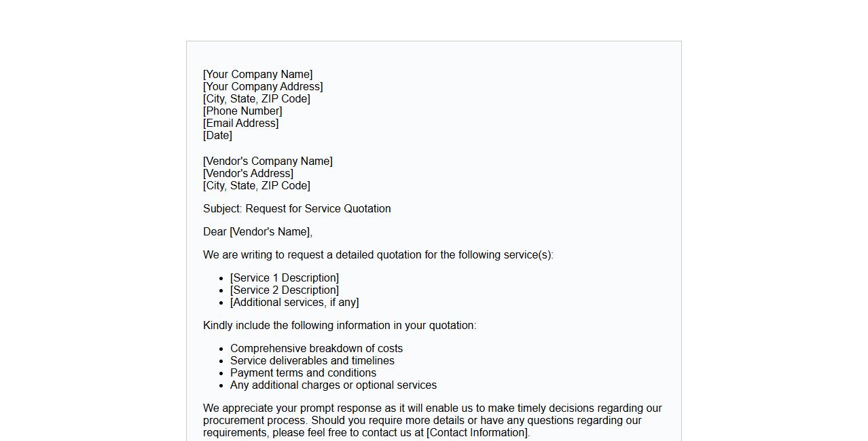The image size is (868, 441).
Task: Click the [Your Company Name] placeholder
Action: click(258, 75)
